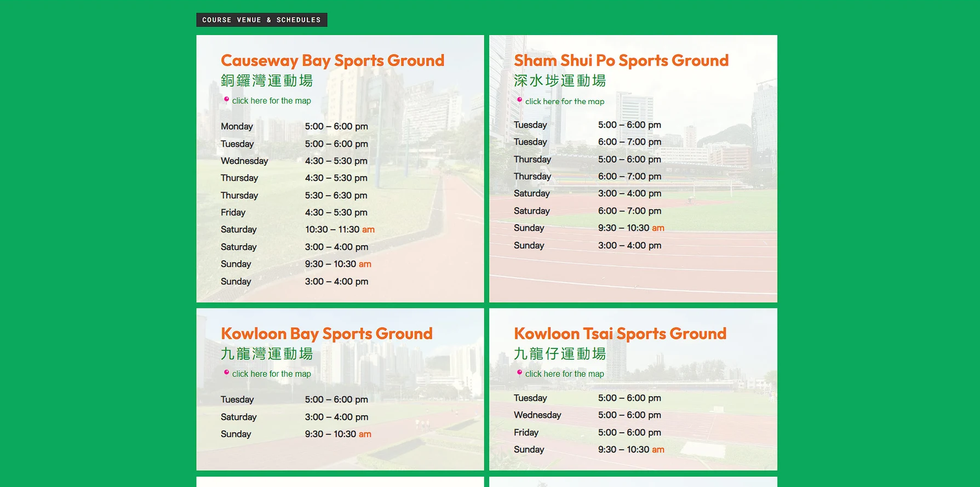The width and height of the screenshot is (980, 487).
Task: Click the Causeway Bay Sports Ground heading
Action: coord(332,60)
